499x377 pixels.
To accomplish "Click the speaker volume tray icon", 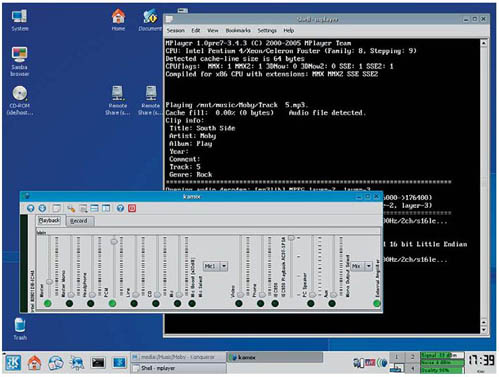I will tap(359, 363).
